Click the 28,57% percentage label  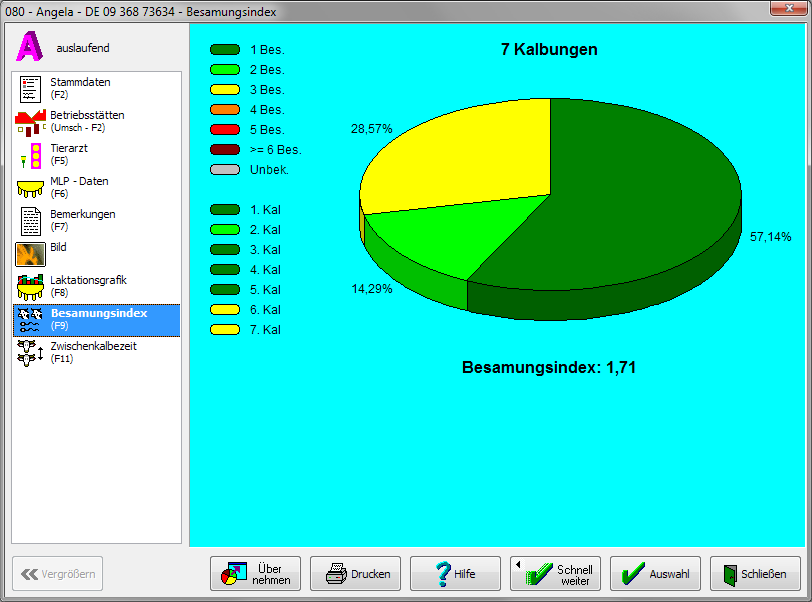pos(371,128)
